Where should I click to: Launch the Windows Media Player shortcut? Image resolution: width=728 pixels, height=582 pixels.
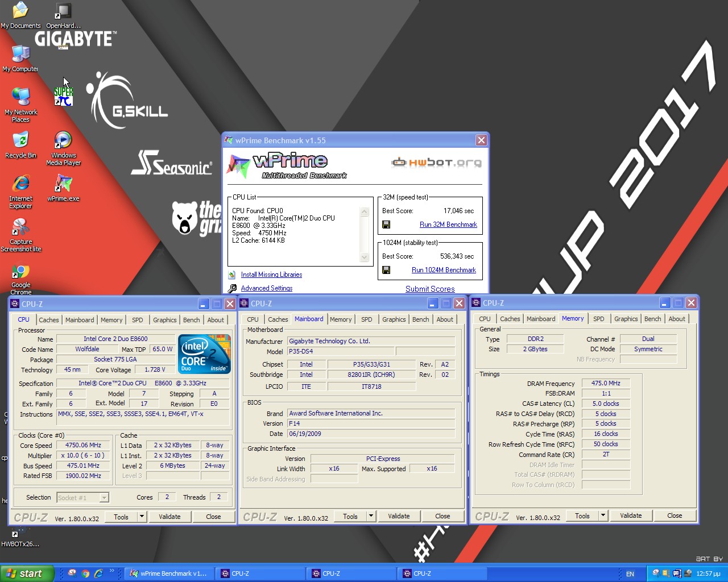(x=63, y=148)
